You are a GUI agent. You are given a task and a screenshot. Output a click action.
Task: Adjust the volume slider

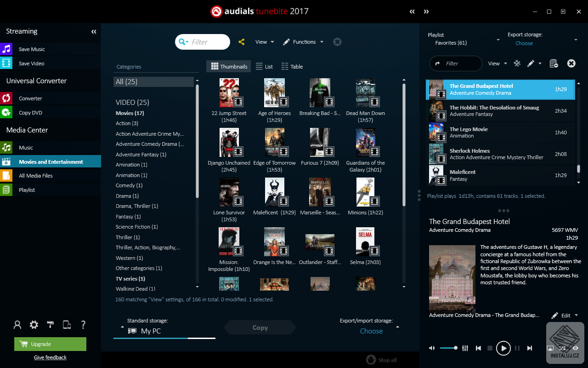tap(448, 348)
